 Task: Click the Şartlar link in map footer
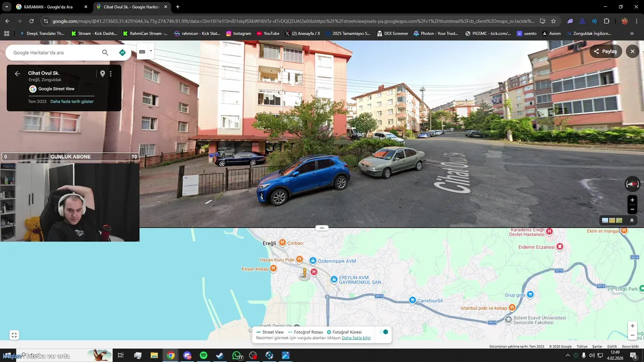click(597, 346)
